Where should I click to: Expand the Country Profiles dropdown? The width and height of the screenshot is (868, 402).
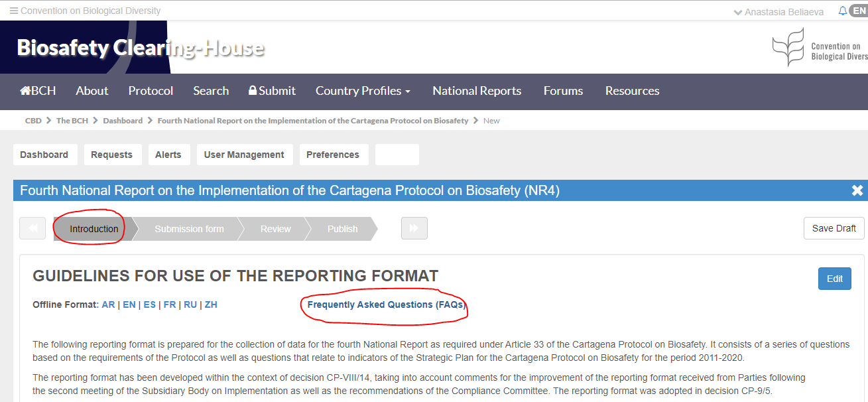click(363, 91)
